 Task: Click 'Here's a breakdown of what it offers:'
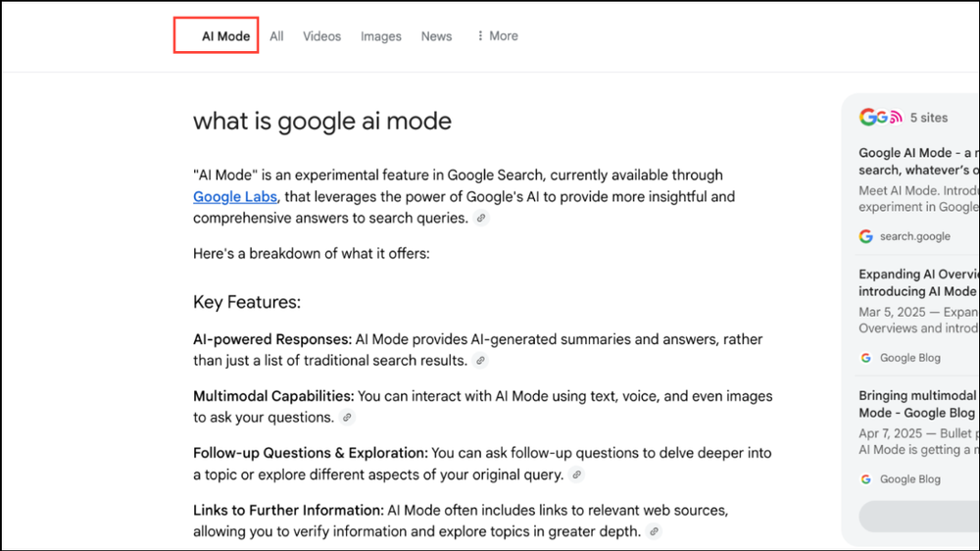click(312, 254)
